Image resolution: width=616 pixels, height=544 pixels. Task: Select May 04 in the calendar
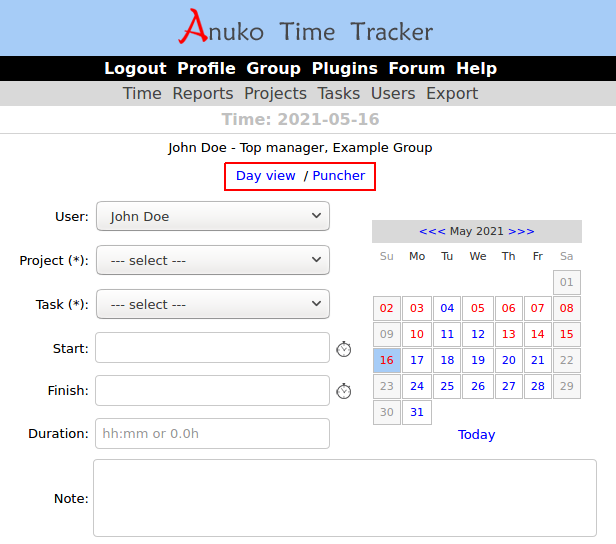pyautogui.click(x=447, y=308)
